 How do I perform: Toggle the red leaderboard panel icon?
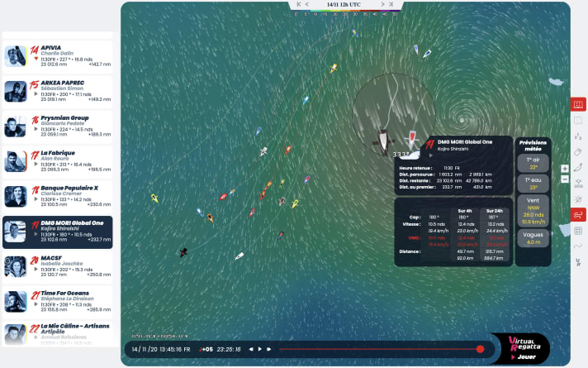(x=578, y=104)
